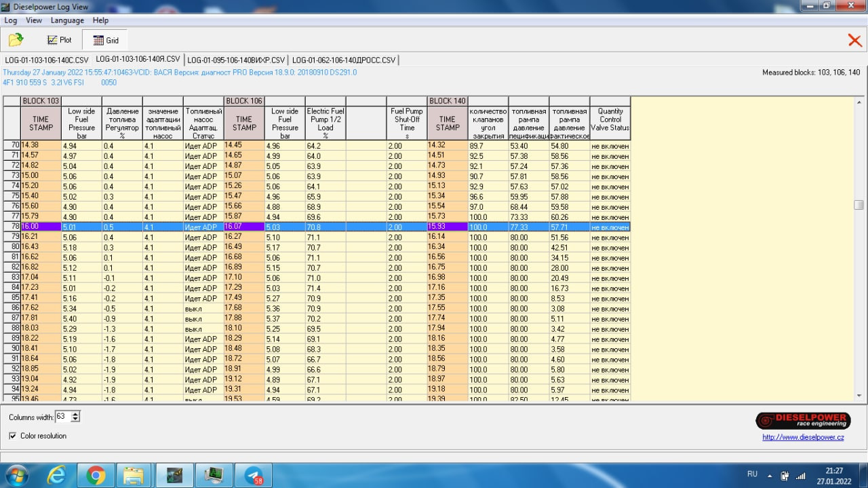868x488 pixels.
Task: Select the Grid view toolbar button
Action: (x=106, y=40)
